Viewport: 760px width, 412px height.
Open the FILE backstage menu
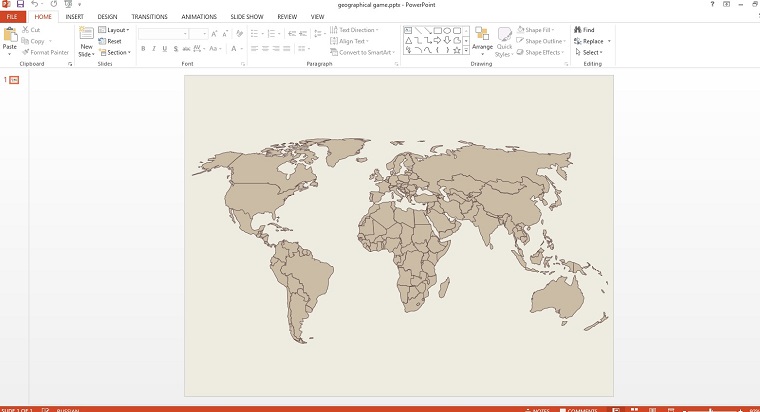pyautogui.click(x=12, y=17)
